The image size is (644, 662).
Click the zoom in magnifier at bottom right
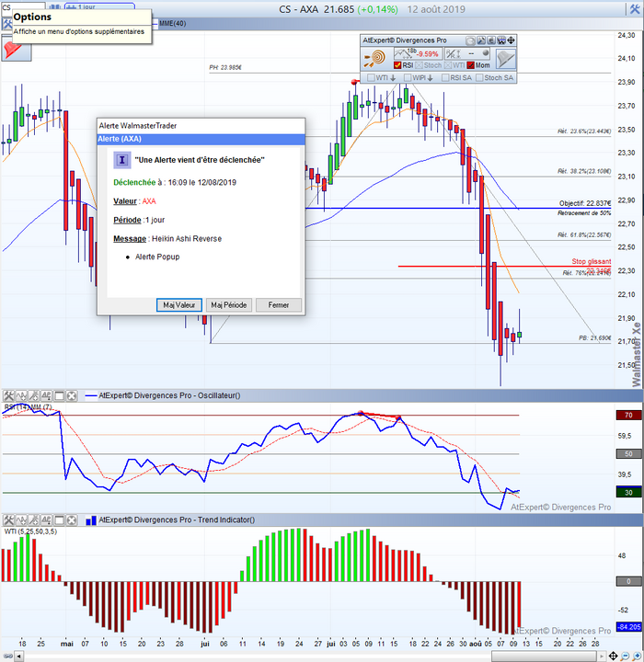[638, 656]
